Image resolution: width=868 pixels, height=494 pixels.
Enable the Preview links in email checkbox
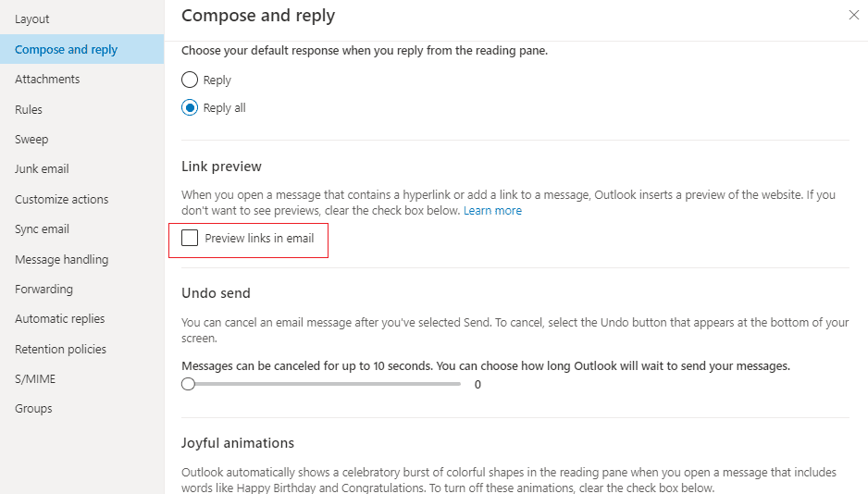point(190,239)
